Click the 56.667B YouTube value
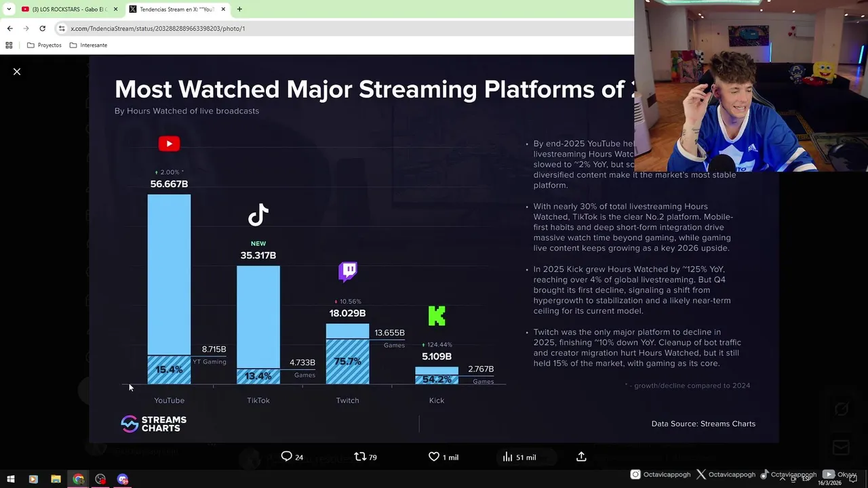Screen dimensions: 868x488 [169, 184]
